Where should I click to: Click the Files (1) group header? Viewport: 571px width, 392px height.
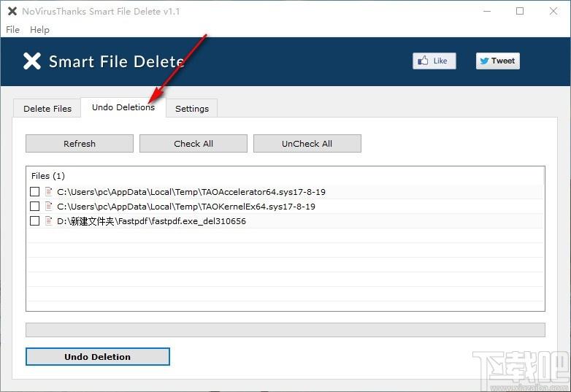(48, 176)
